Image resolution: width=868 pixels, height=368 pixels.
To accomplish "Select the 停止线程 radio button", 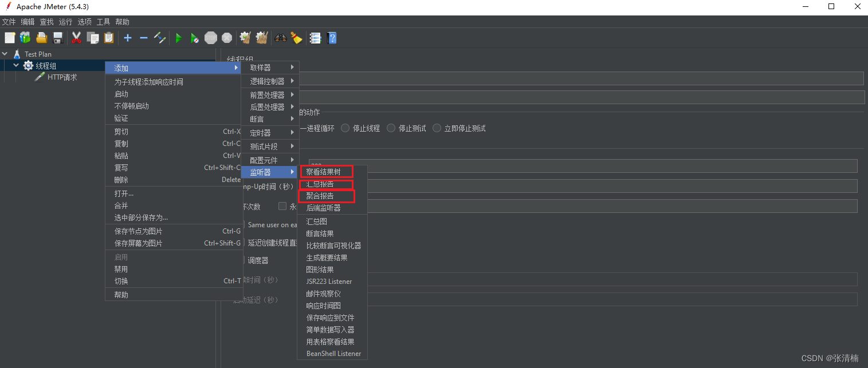I will [345, 128].
